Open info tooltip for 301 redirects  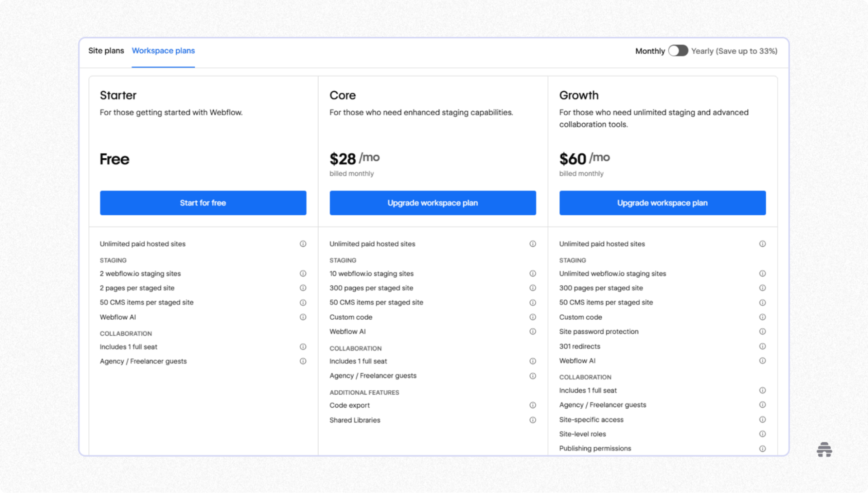(763, 346)
